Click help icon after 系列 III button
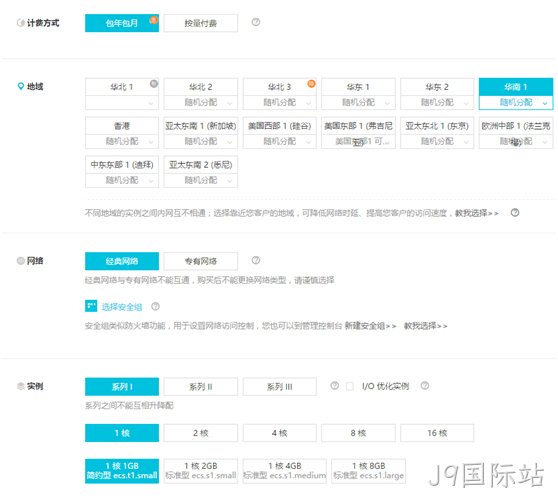558x499 pixels. pos(334,386)
